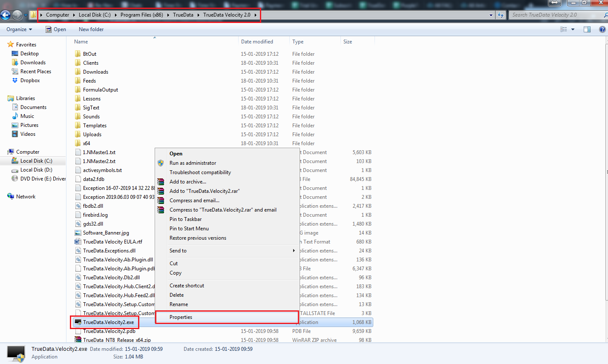Click the Recent Places icon
Screen dimensions: 608x364
tap(15, 72)
